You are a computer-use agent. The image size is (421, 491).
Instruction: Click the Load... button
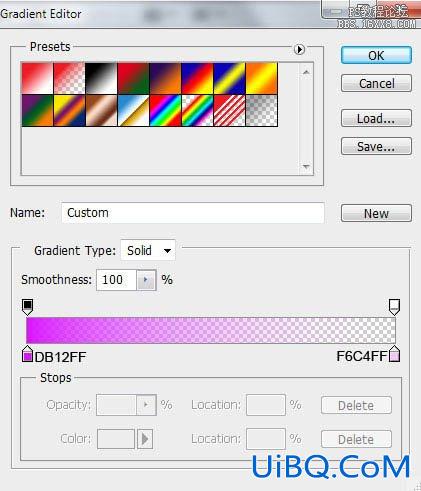376,118
